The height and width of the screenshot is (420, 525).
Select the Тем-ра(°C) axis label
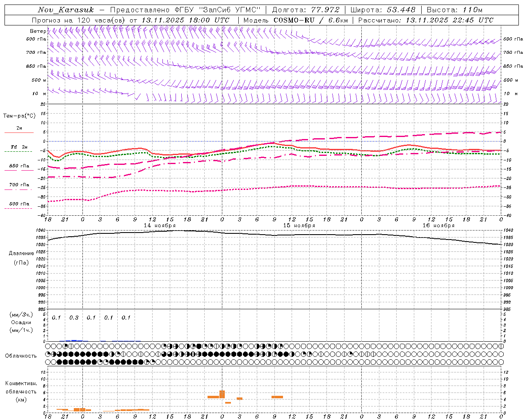(19, 116)
